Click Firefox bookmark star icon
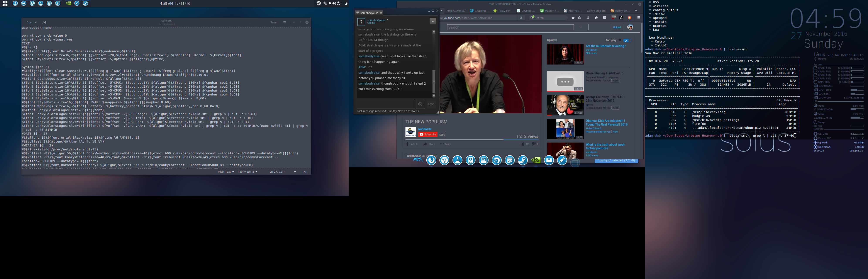Viewport: 868px width, 279px height. (x=573, y=18)
